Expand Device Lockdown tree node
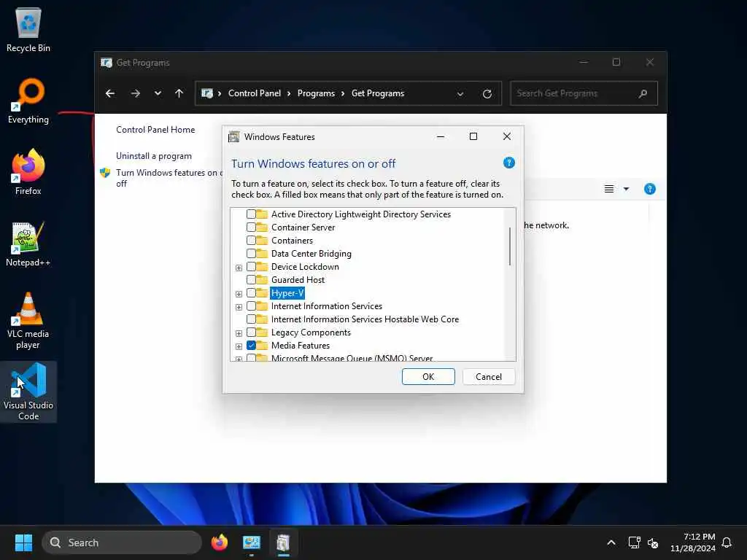Viewport: 747px width, 560px height. click(x=239, y=268)
